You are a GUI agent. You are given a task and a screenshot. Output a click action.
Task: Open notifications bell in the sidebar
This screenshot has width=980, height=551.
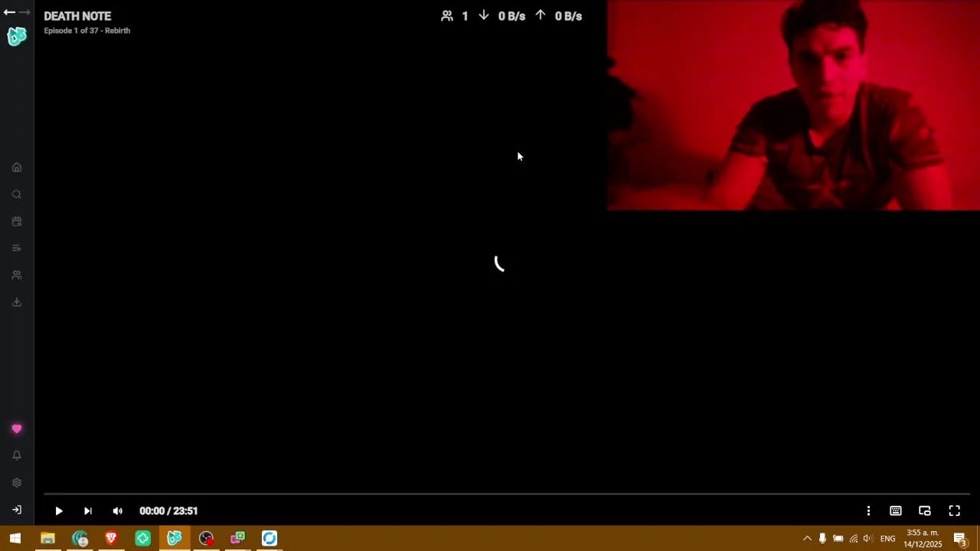[x=17, y=455]
